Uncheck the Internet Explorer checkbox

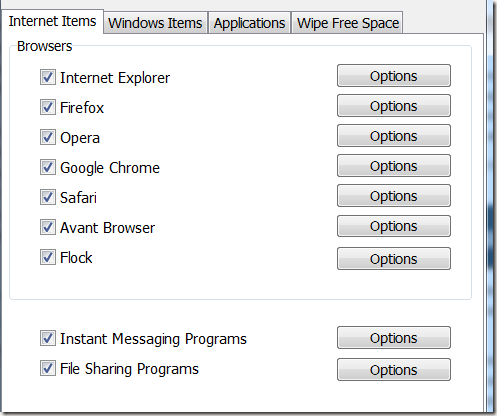pos(48,77)
